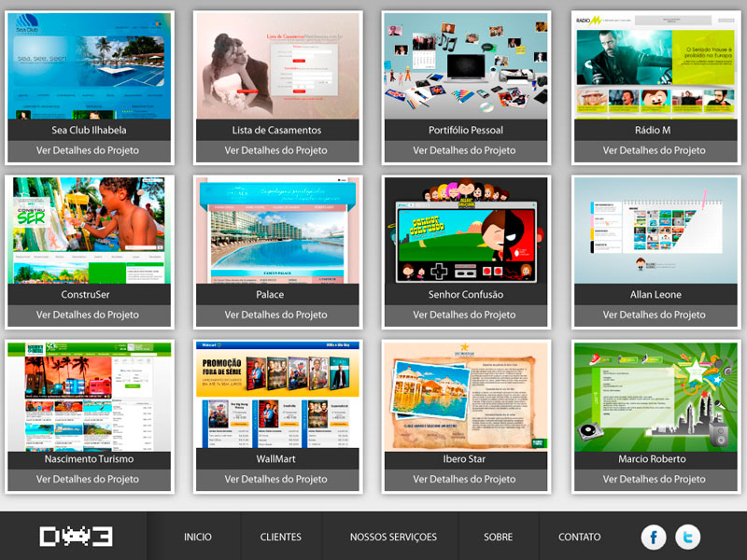Image resolution: width=747 pixels, height=560 pixels.
Task: Open the Portifólio Pessoal thumbnail image
Action: coord(466,66)
